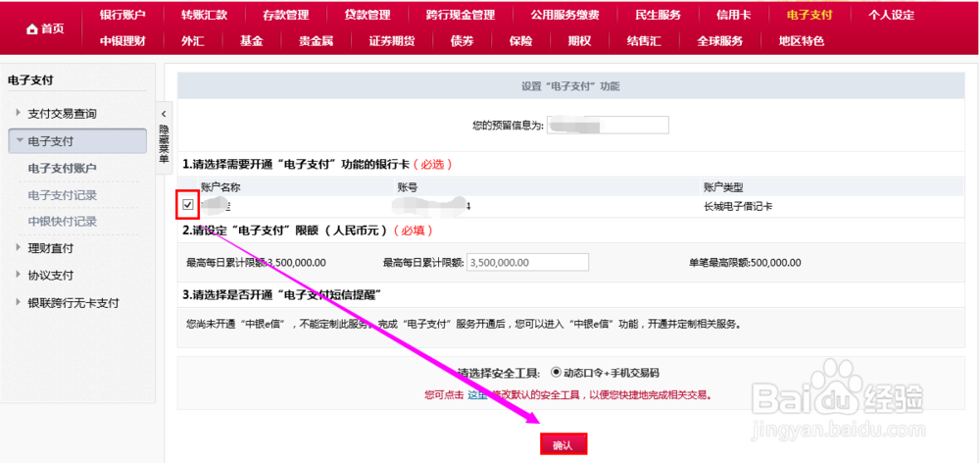Click the 设置"电子支付"功能 title
This screenshot has width=980, height=463.
coord(570,86)
